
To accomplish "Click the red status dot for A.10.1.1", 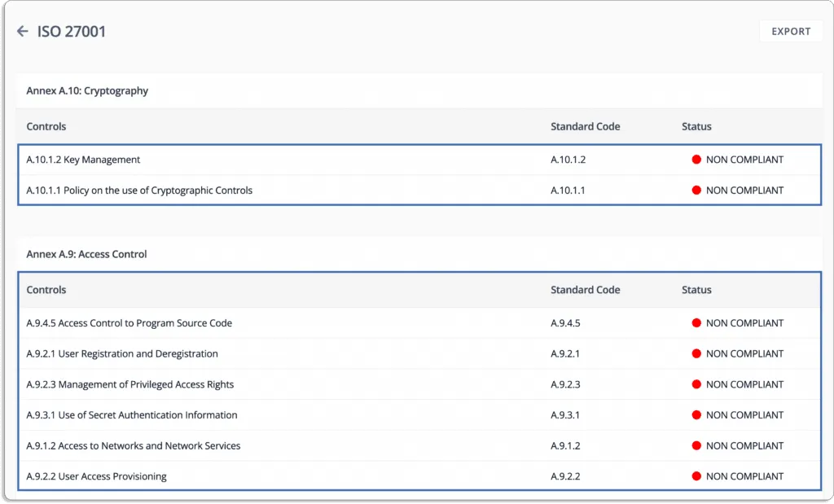I will (696, 191).
